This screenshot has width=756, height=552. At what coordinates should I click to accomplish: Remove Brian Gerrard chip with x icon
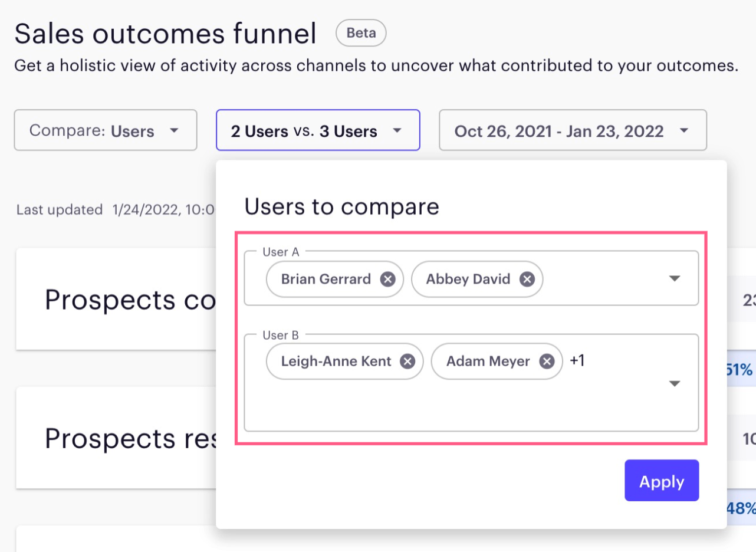click(387, 279)
